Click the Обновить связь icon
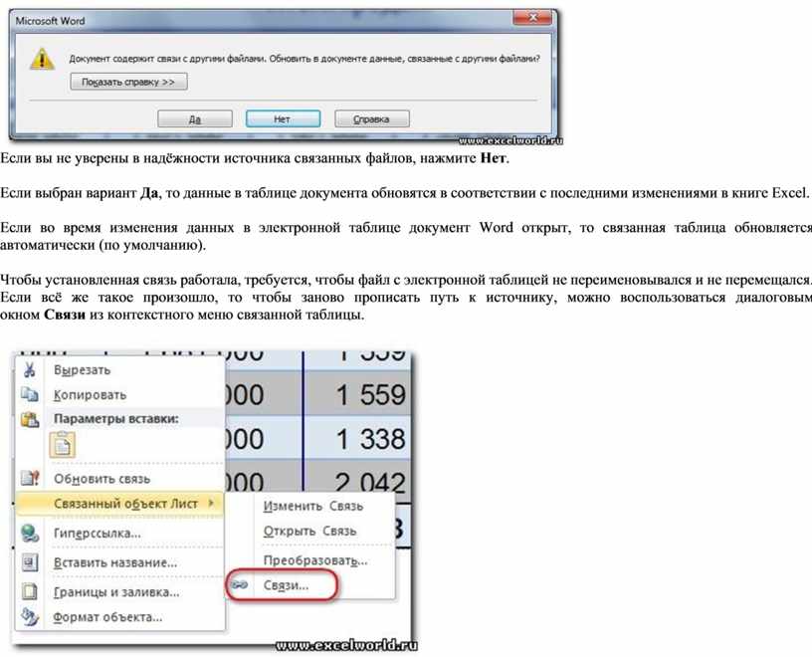This screenshot has width=812, height=657. [30, 479]
